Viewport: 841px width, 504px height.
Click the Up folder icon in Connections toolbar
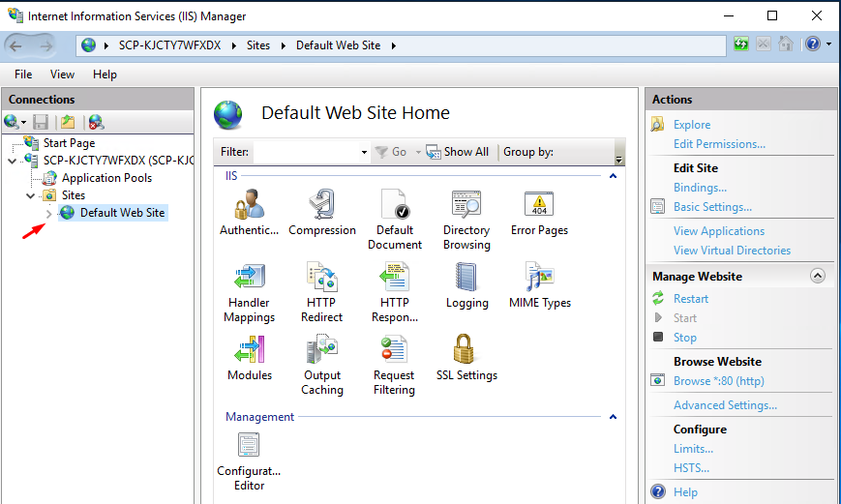coord(68,122)
